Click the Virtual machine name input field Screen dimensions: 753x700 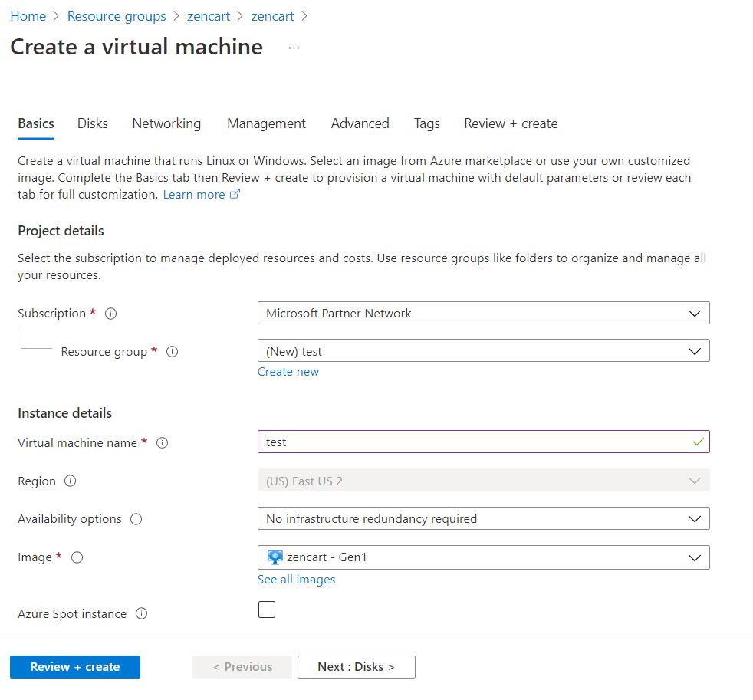475,442
